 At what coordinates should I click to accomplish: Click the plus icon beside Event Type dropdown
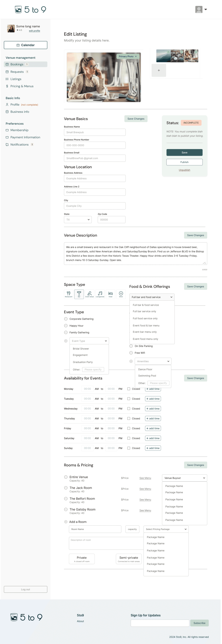(x=66, y=341)
